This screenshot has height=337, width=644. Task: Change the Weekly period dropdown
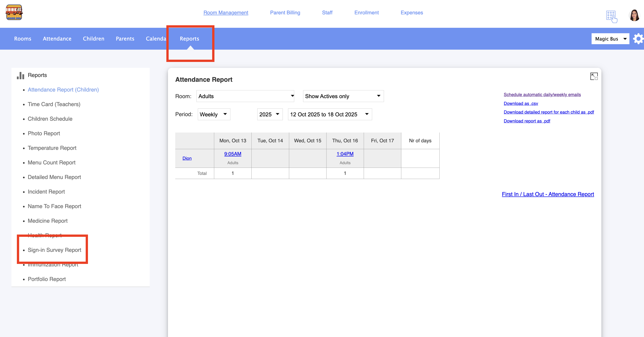click(214, 114)
